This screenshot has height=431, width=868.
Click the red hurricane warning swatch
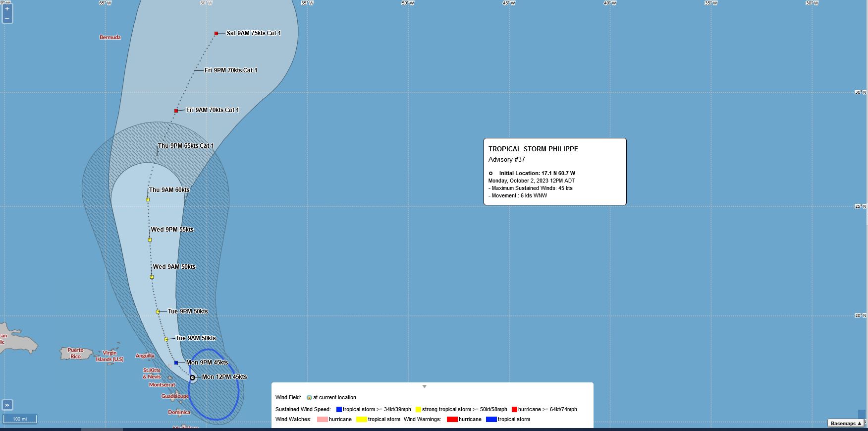452,420
